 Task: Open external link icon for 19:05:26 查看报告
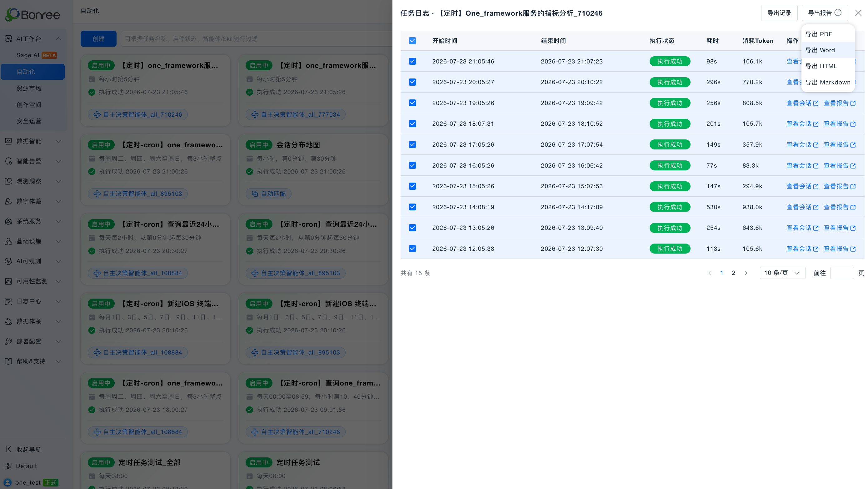click(x=853, y=103)
